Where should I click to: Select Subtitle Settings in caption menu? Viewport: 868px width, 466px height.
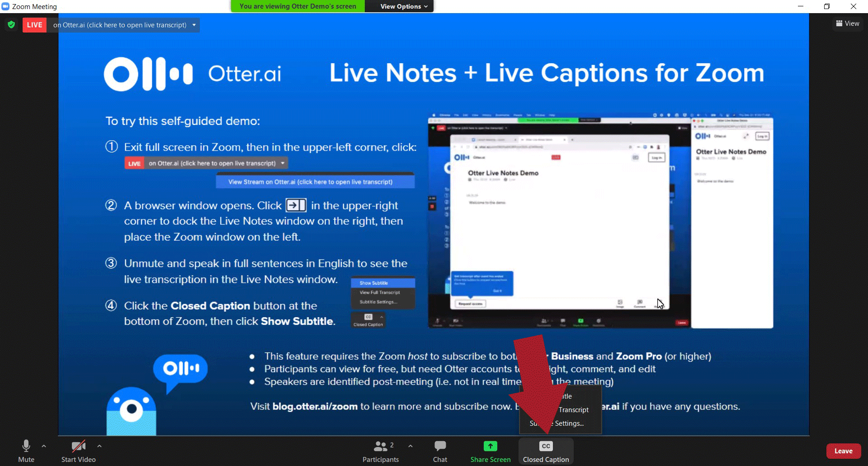point(569,423)
